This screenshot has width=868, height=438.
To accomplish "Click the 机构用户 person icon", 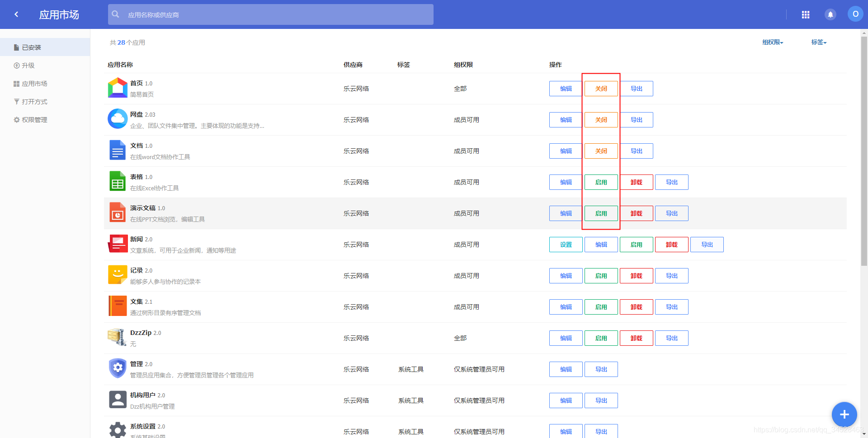I will click(x=118, y=400).
